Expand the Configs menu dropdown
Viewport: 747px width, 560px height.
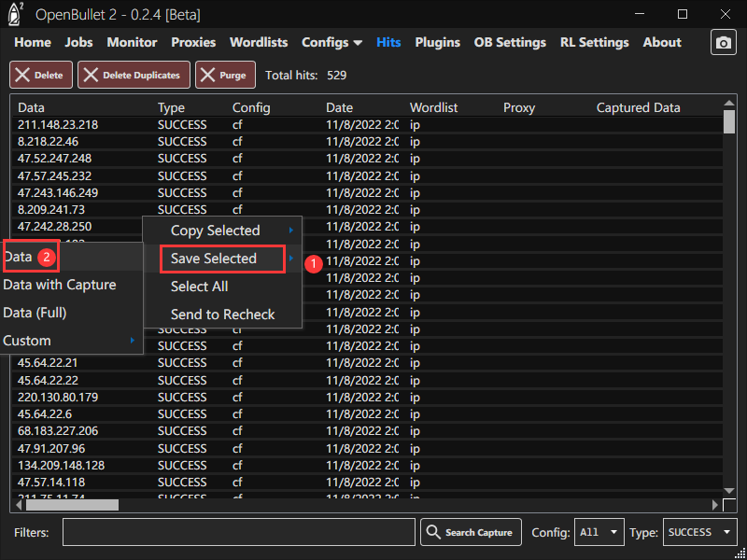[331, 42]
